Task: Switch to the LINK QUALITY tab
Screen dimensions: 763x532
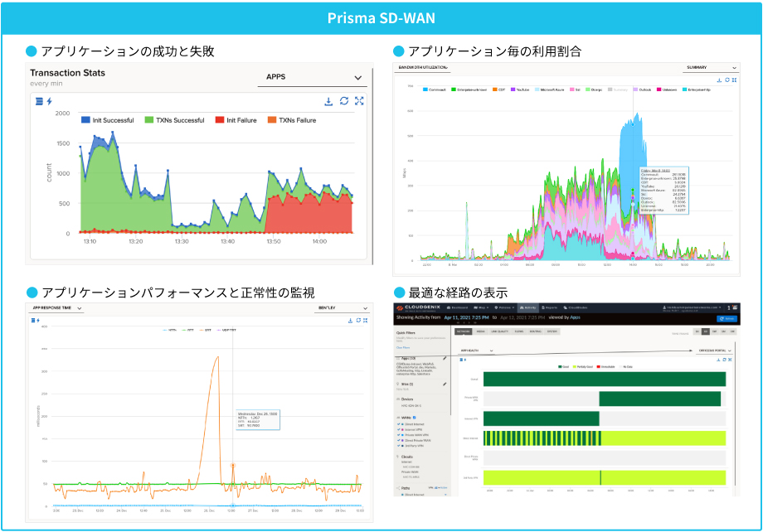Action: (500, 331)
